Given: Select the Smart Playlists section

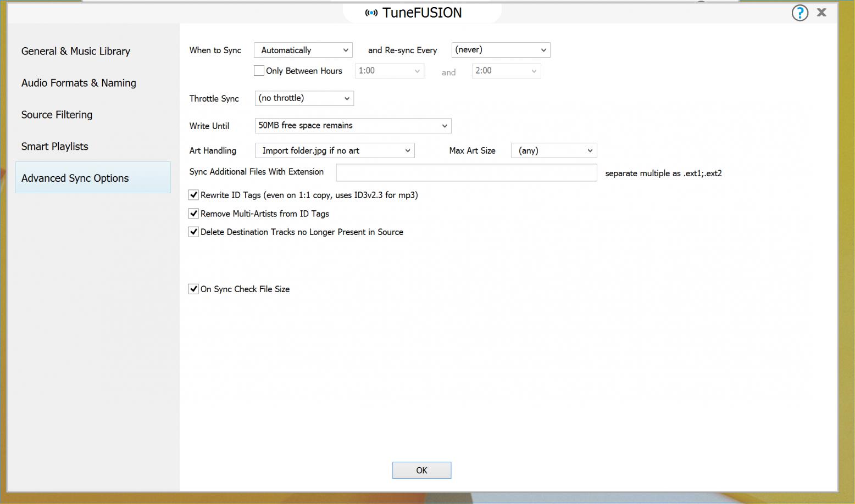Looking at the screenshot, I should [55, 147].
